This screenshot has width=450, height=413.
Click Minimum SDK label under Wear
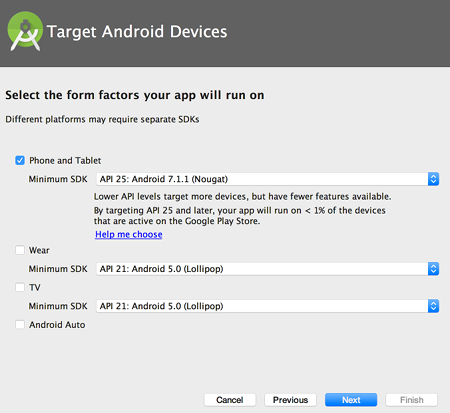[58, 269]
